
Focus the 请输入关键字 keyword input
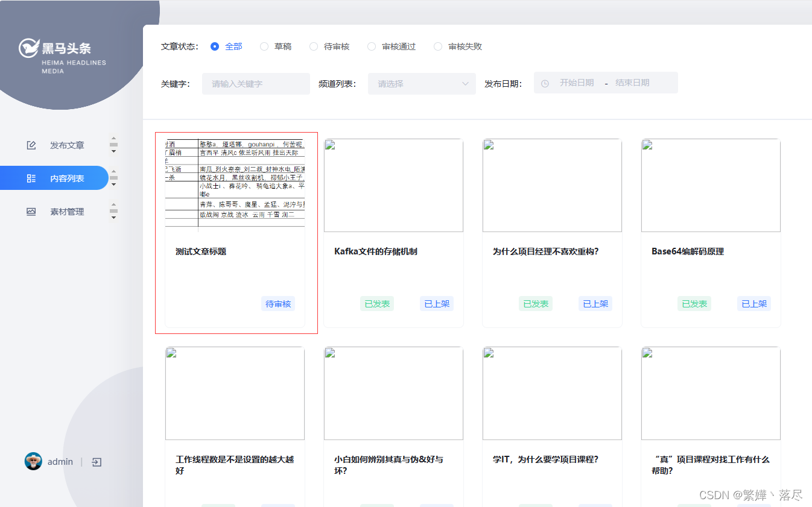tap(256, 84)
